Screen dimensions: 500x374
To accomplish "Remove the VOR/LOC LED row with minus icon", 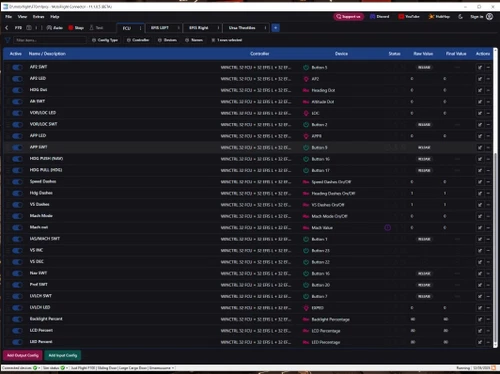I will click(488, 113).
